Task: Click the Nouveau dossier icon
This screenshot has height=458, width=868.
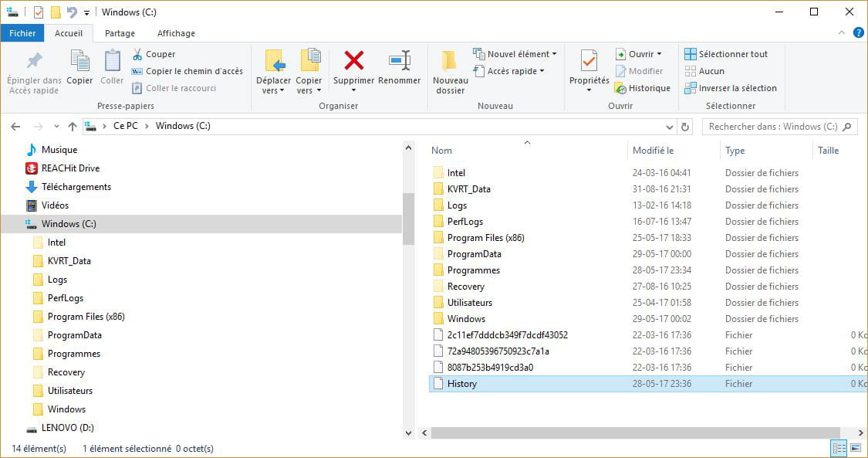Action: (x=450, y=60)
